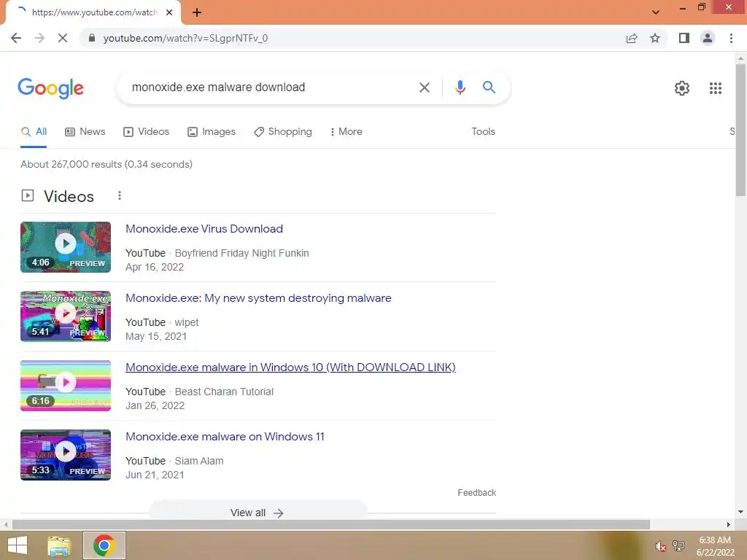
Task: Open search Tools
Action: pyautogui.click(x=483, y=131)
